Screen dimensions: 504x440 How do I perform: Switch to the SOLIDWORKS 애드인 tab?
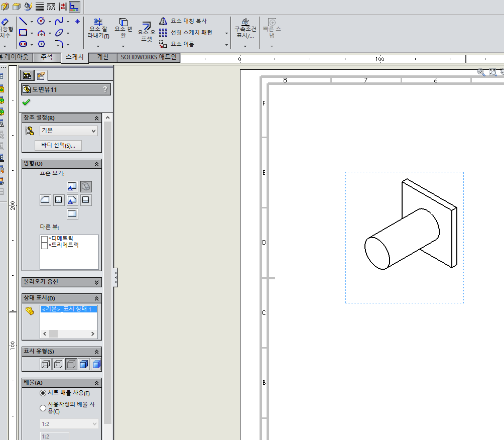point(149,57)
